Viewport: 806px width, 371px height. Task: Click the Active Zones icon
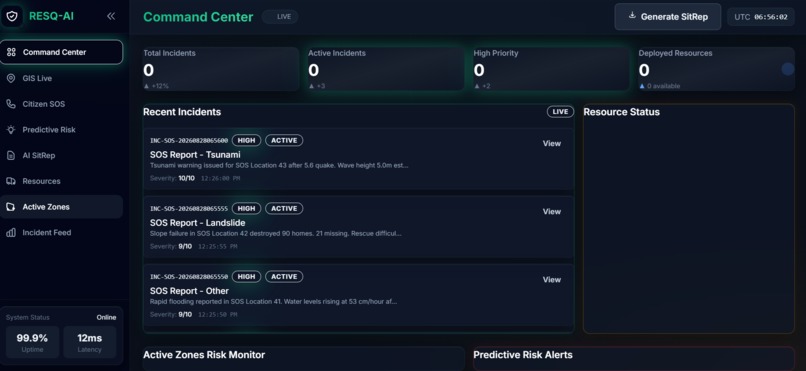pos(11,207)
